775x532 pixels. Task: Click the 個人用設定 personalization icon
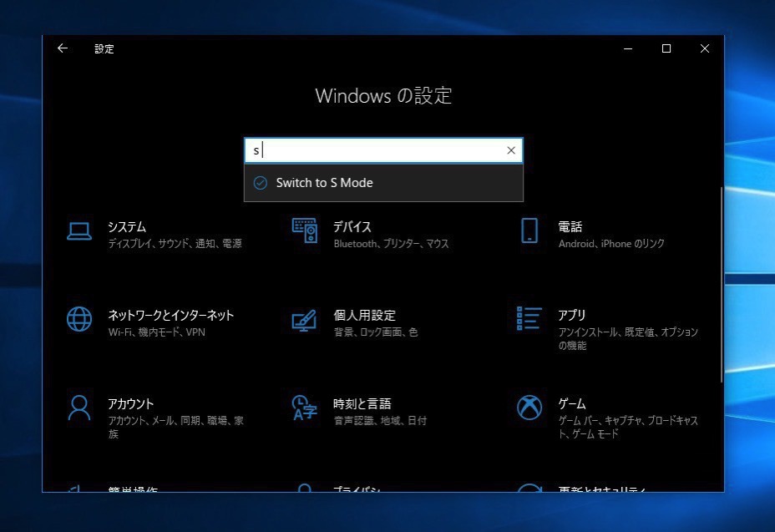point(305,321)
